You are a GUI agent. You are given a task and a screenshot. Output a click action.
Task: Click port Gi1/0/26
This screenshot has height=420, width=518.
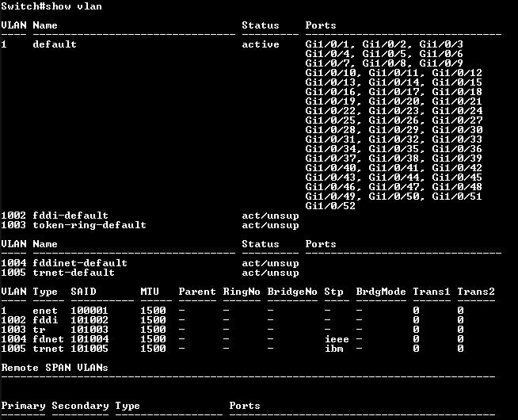(394, 120)
